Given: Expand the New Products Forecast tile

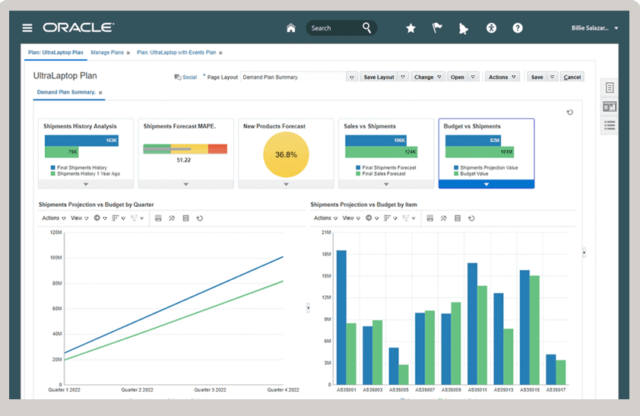Looking at the screenshot, I should click(286, 185).
